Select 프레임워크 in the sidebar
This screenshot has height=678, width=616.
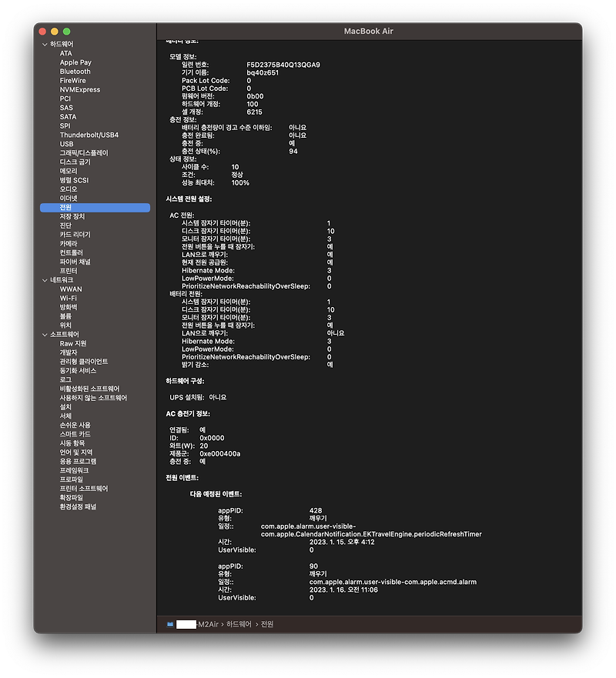click(x=75, y=471)
